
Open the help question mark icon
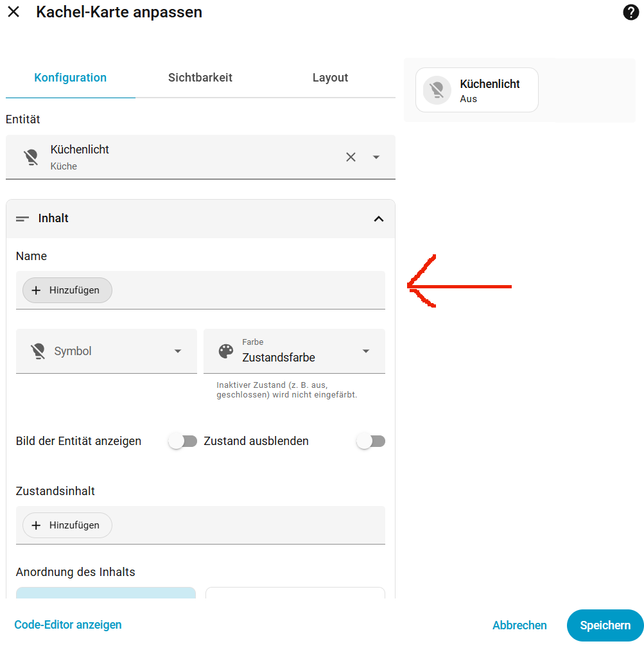631,12
